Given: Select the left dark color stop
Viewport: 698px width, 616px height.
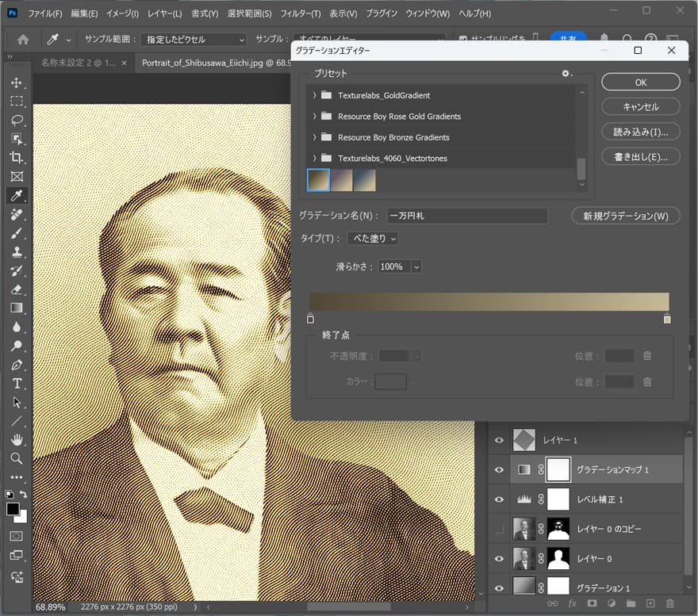Looking at the screenshot, I should (x=310, y=319).
